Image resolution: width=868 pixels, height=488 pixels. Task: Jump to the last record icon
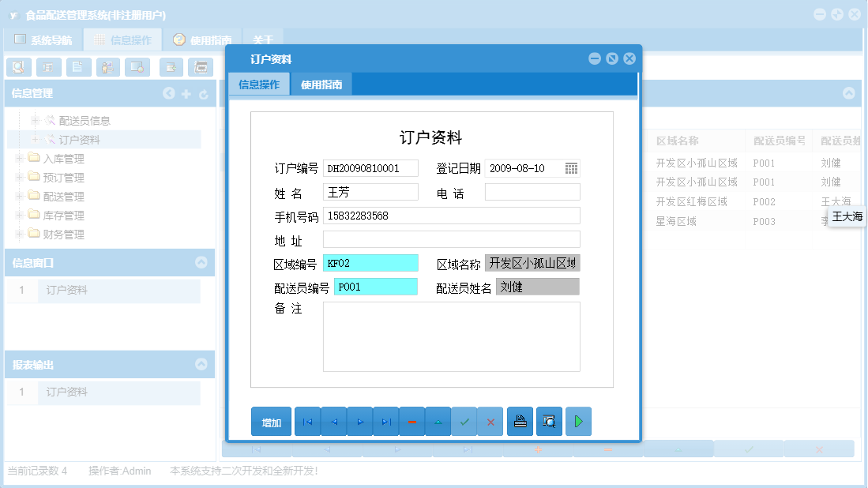(x=385, y=421)
